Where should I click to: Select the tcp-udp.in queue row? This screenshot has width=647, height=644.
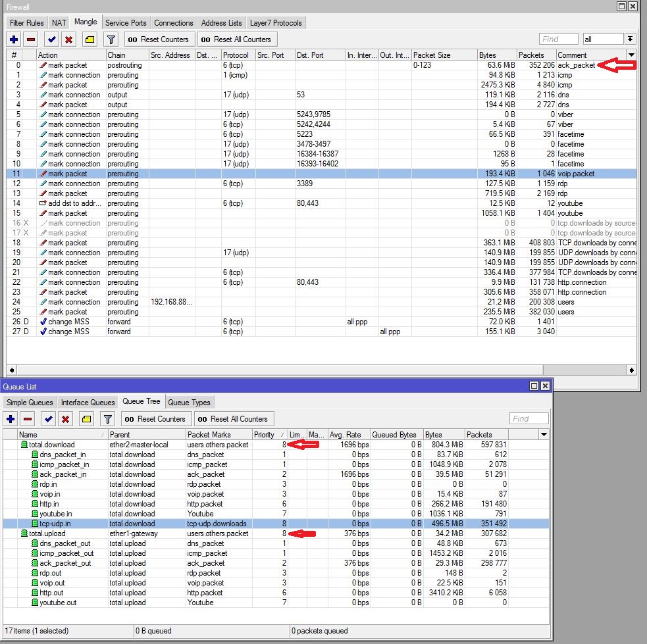(x=276, y=524)
